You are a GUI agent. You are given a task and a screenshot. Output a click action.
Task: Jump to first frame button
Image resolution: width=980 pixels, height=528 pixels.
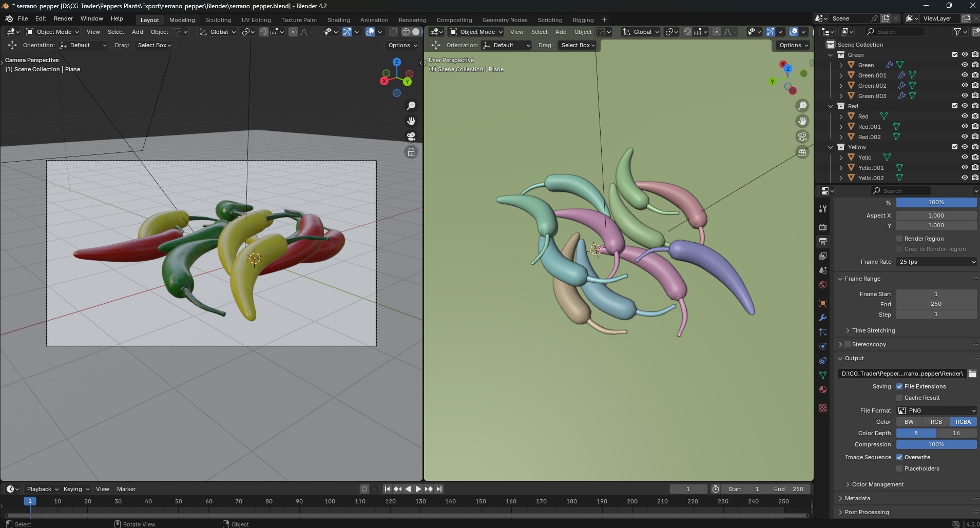(387, 489)
